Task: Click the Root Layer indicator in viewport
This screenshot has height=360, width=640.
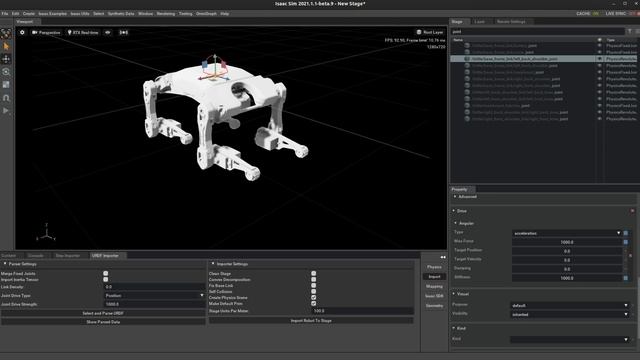Action: [430, 32]
